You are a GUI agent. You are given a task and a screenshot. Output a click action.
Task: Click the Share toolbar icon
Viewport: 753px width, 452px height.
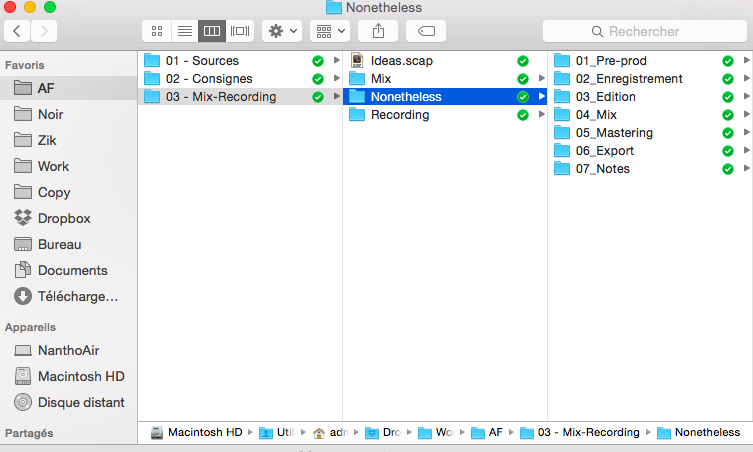pyautogui.click(x=378, y=31)
